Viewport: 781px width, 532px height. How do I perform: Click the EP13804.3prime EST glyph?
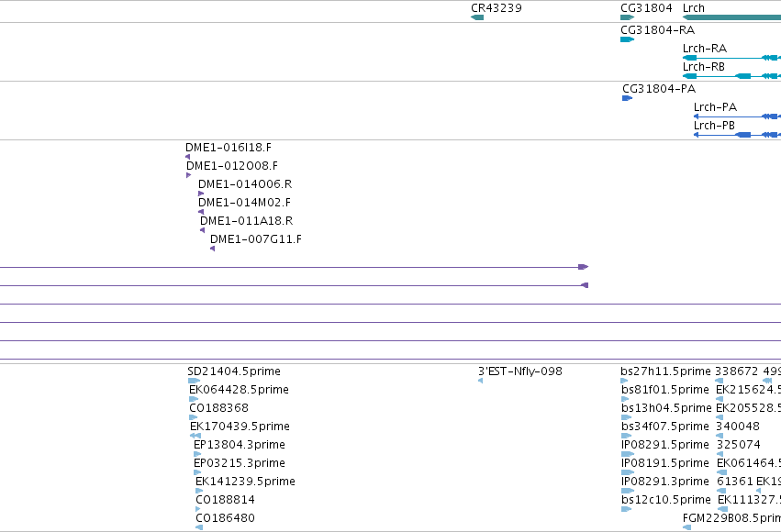pos(197,454)
